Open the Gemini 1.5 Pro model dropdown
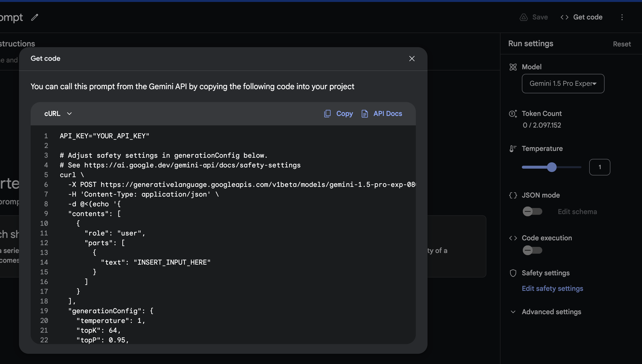The image size is (642, 364). [563, 84]
